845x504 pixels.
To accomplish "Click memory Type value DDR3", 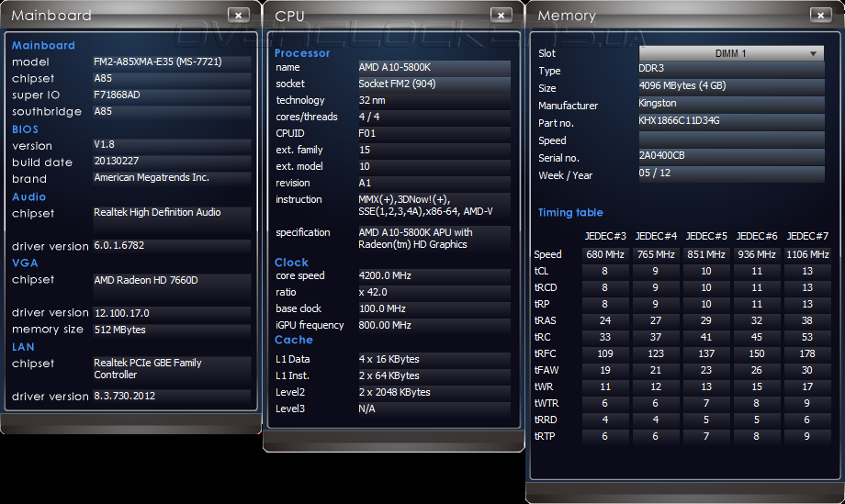I will pos(731,69).
